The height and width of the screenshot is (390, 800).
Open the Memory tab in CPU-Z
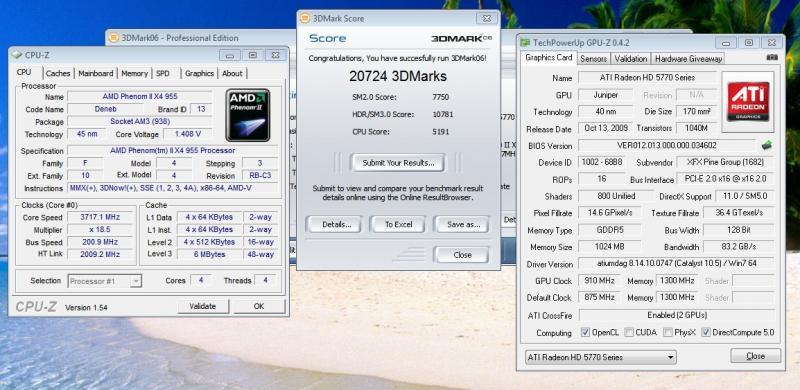(x=135, y=74)
